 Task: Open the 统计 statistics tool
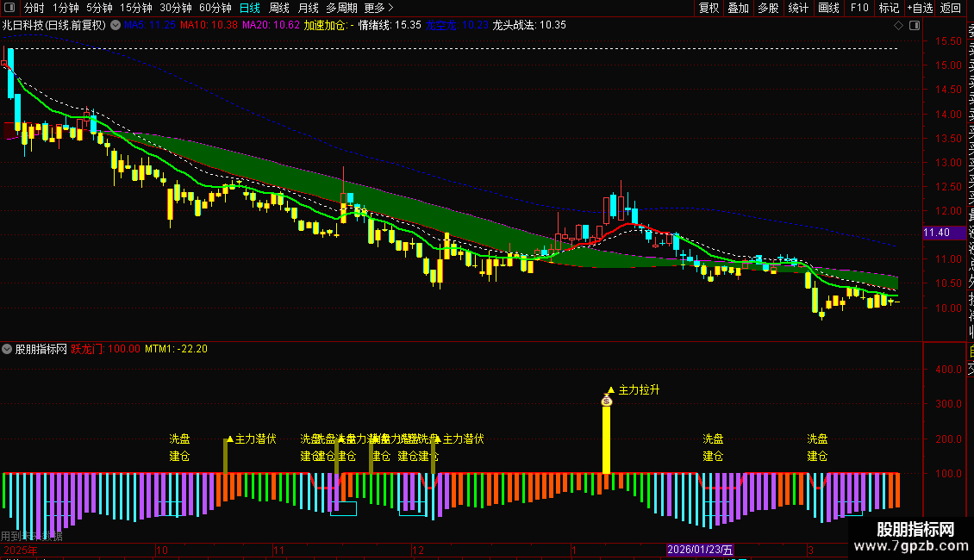pyautogui.click(x=798, y=8)
